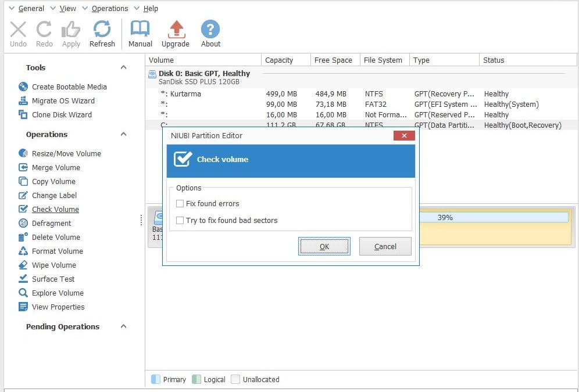Viewport: 579px width, 392px height.
Task: Launch Create Bootable Media tool
Action: click(69, 87)
